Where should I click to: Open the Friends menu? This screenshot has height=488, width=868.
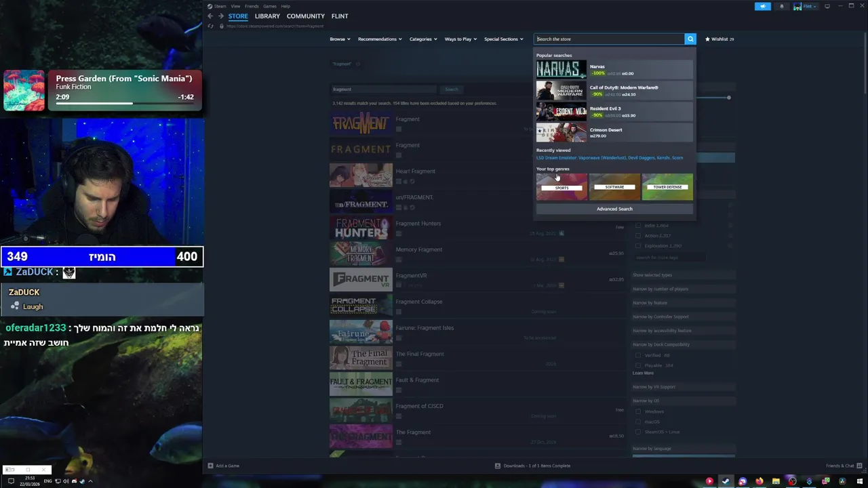point(252,6)
